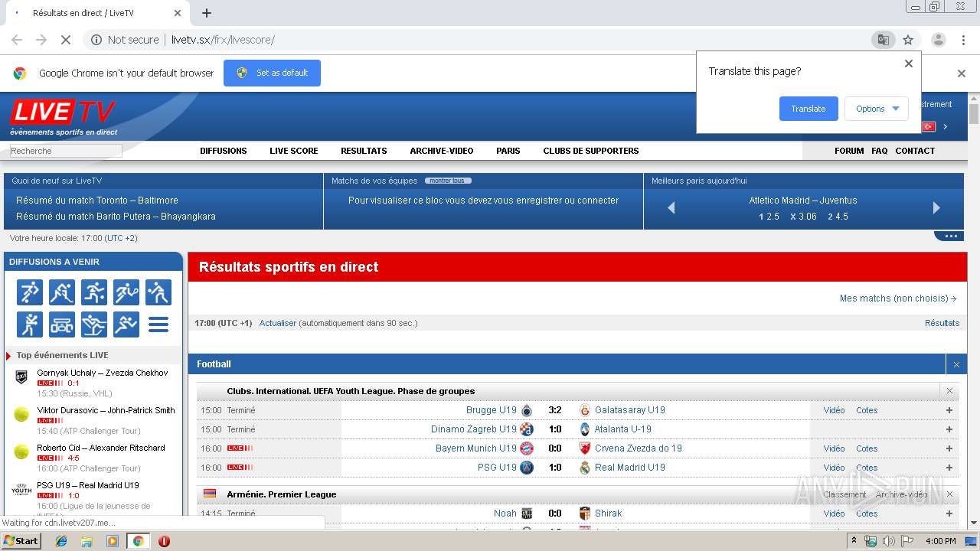The image size is (980, 551).
Task: Dismiss the translate popup
Action: [909, 64]
